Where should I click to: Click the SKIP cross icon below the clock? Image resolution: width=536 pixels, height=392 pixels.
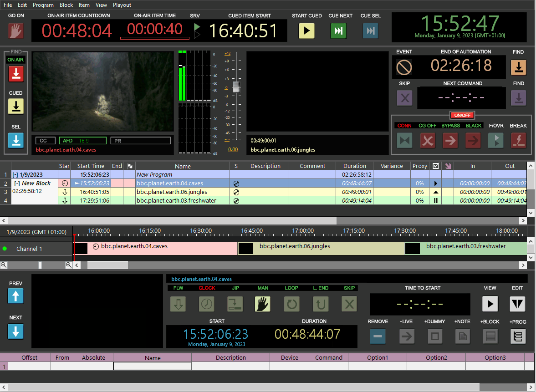pos(404,98)
